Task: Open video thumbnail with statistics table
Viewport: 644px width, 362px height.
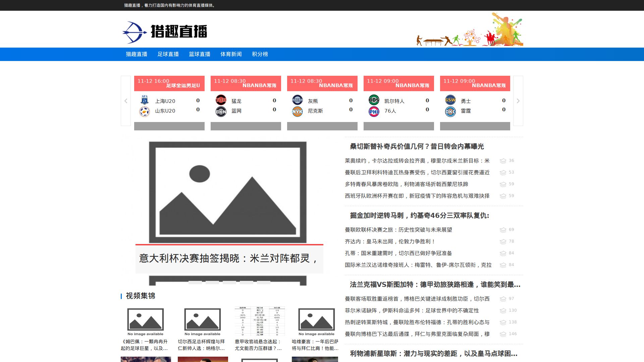Action: (260, 321)
